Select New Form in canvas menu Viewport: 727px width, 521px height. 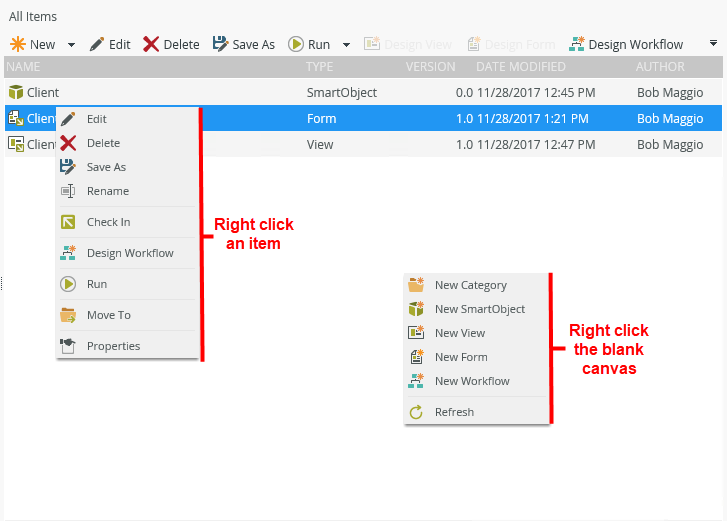tap(476, 358)
